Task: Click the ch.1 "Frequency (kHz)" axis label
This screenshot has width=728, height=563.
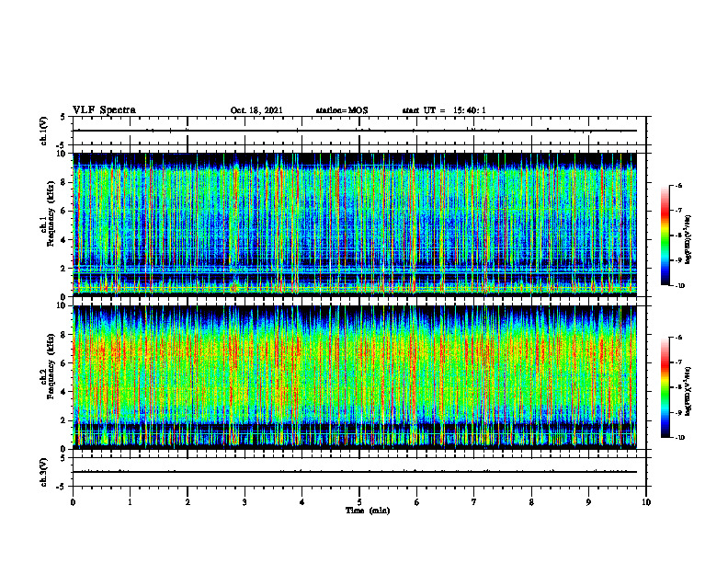Action: pos(51,213)
